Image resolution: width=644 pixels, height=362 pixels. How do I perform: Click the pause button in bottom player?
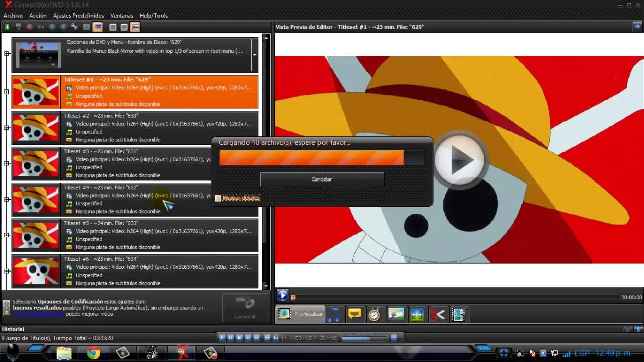click(x=231, y=338)
